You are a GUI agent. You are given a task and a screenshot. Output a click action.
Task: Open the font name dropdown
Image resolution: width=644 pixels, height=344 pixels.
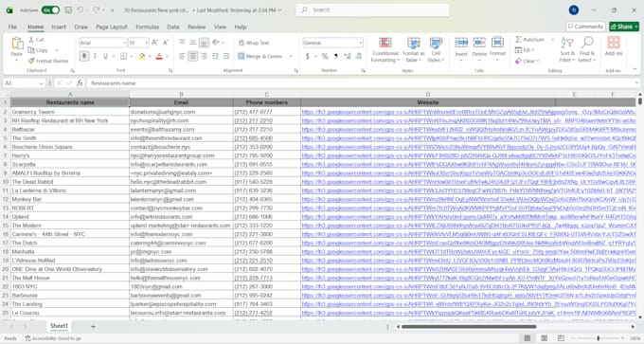click(x=124, y=43)
